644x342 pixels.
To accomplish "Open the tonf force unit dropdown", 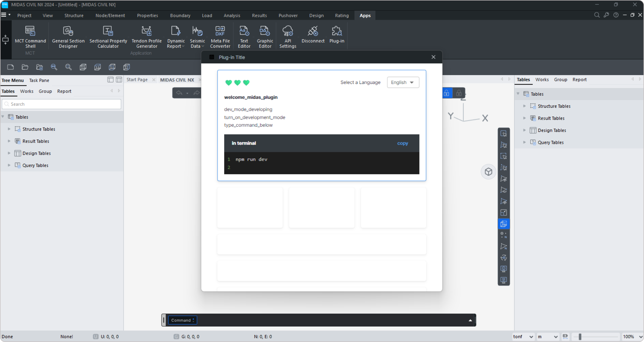I will pos(523,337).
